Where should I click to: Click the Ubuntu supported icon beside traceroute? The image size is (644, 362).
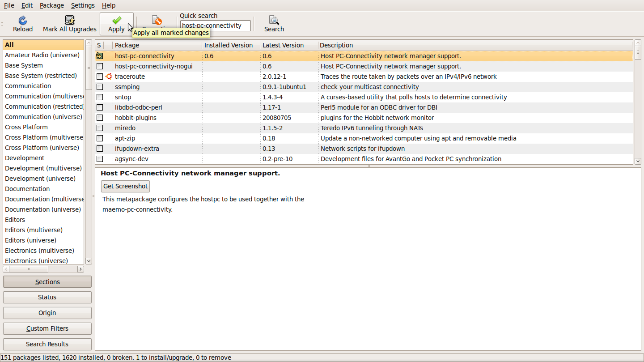108,77
